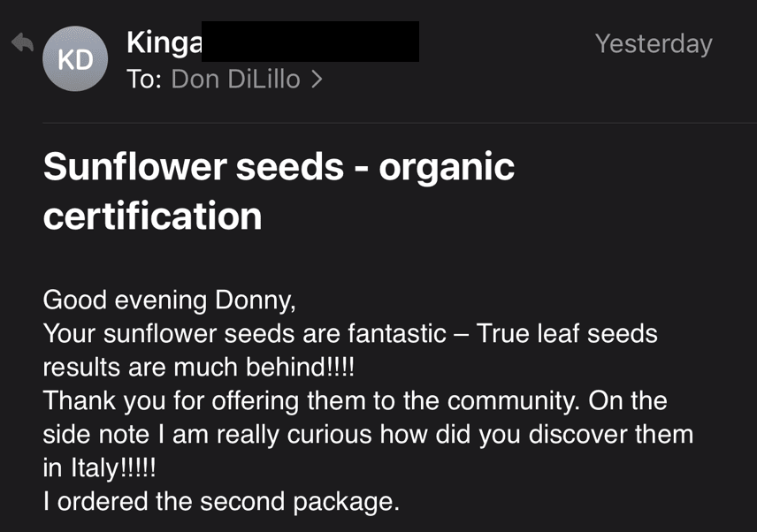This screenshot has height=532, width=757.
Task: Click the "True leaf seeds" phrase
Action: [x=567, y=333]
